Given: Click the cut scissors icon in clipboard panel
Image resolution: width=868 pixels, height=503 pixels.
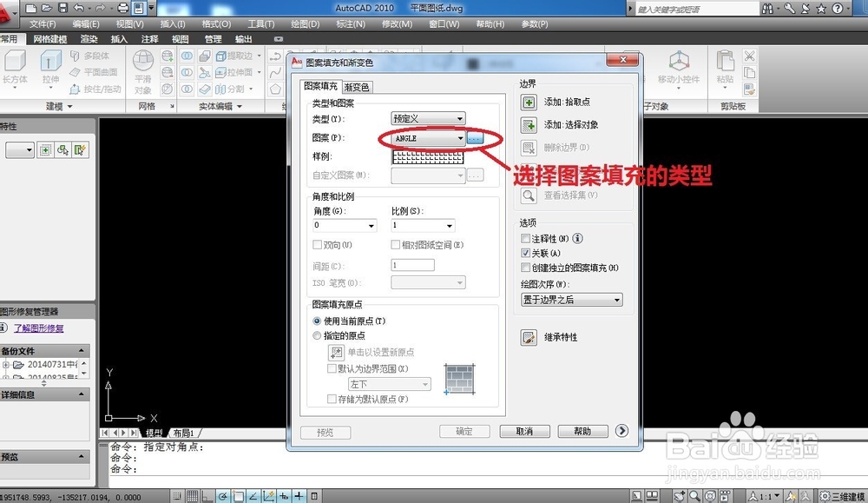Looking at the screenshot, I should pyautogui.click(x=749, y=56).
